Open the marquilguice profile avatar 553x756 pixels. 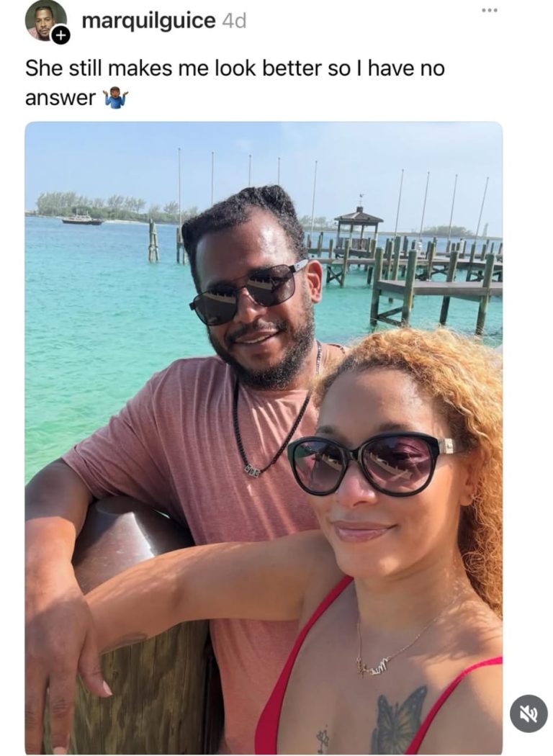point(45,19)
